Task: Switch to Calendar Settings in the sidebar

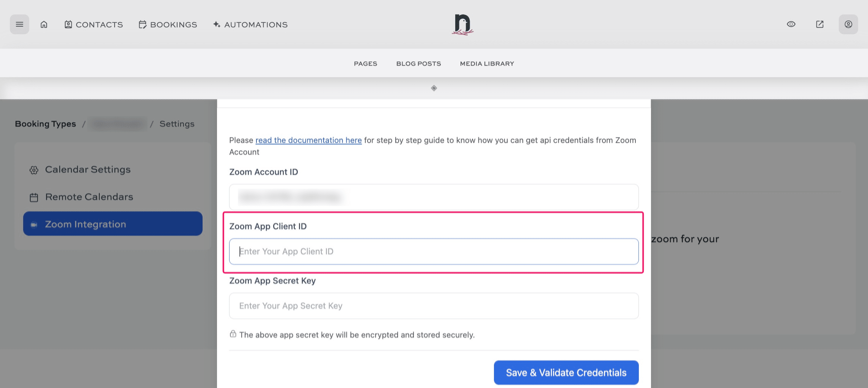Action: pos(87,169)
